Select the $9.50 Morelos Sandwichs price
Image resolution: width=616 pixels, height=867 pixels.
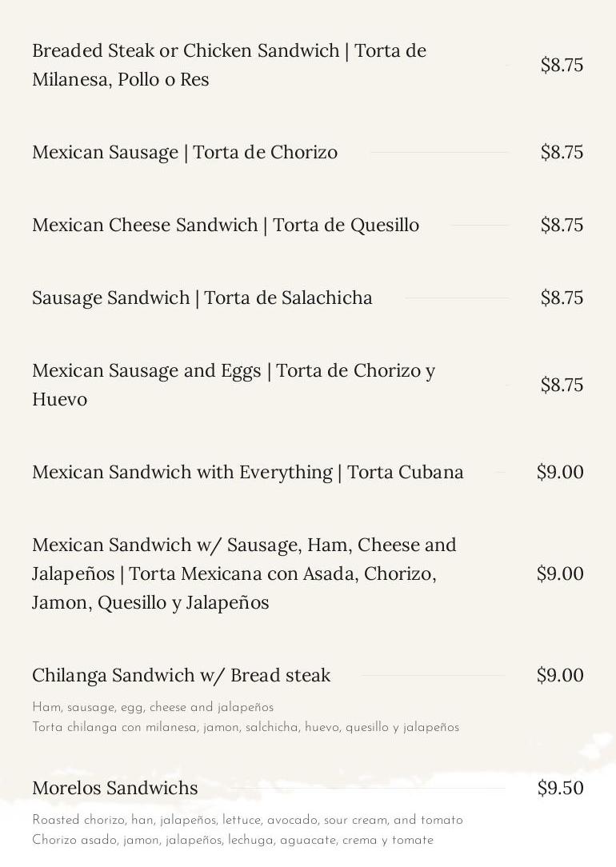click(x=560, y=788)
